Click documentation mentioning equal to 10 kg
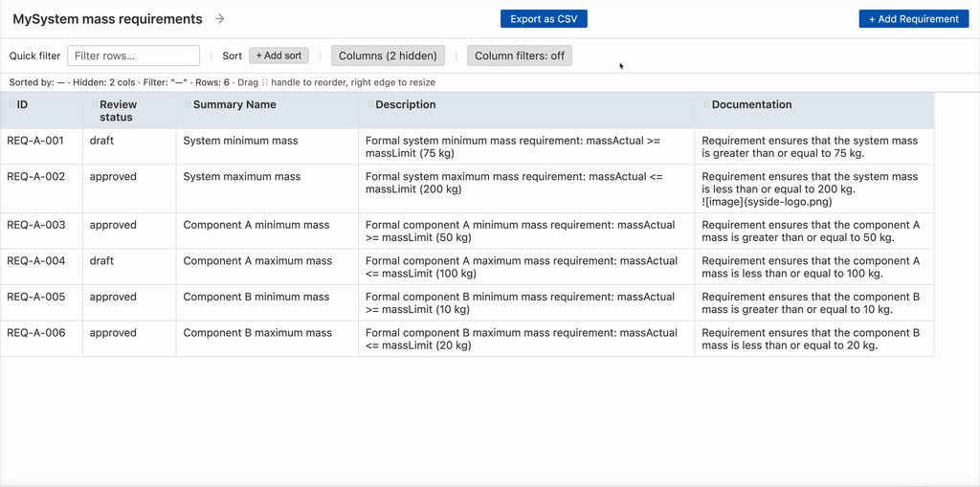Viewport: 980px width, 487px height. click(814, 302)
